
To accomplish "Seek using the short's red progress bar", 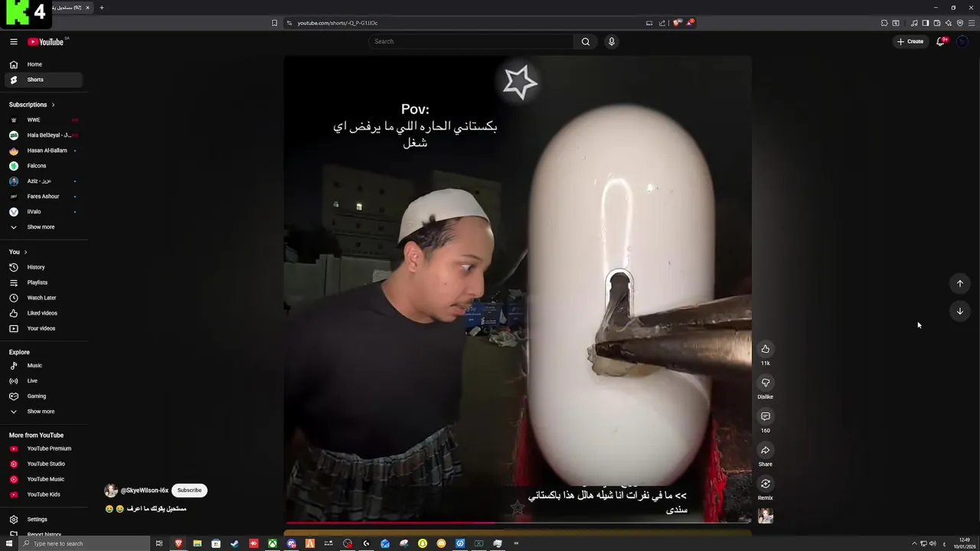I will (x=518, y=523).
